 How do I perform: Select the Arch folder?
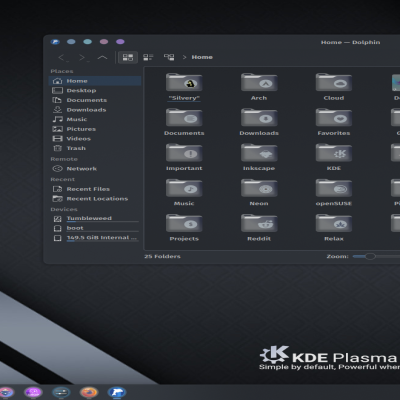259,87
